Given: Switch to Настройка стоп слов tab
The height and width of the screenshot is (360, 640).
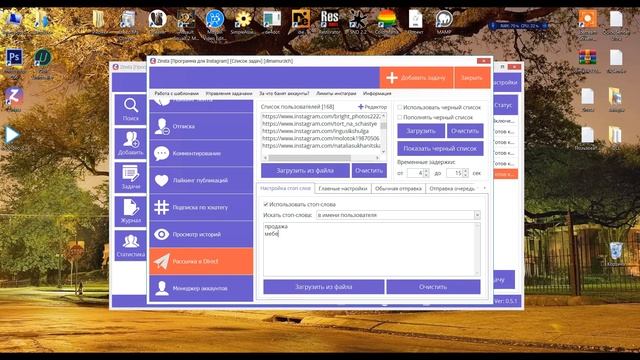Looking at the screenshot, I should point(285,188).
